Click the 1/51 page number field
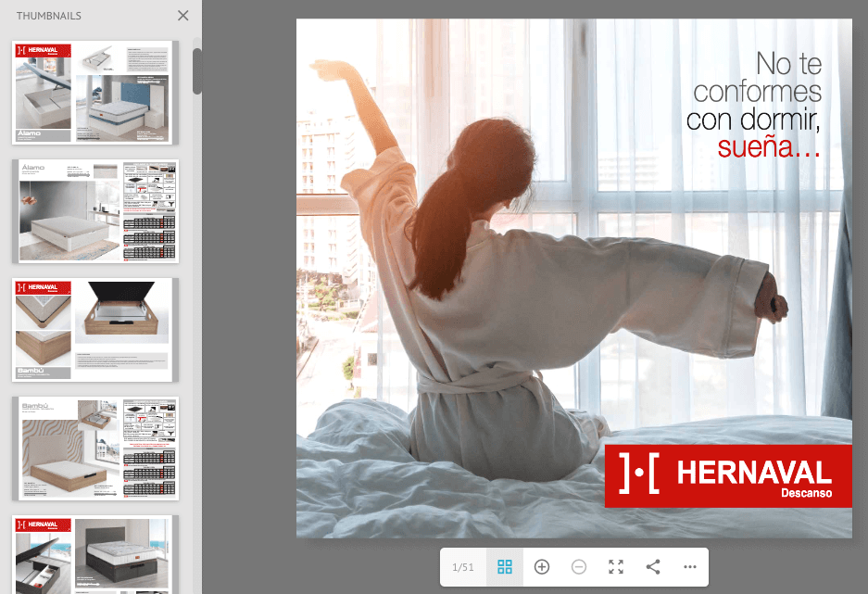The image size is (868, 594). [x=462, y=567]
